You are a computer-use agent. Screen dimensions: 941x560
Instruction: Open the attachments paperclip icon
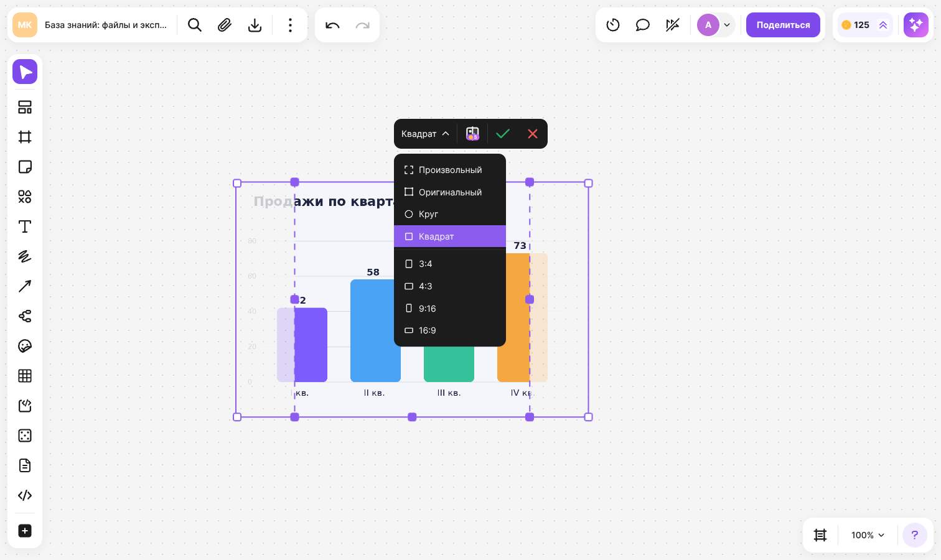coord(225,25)
